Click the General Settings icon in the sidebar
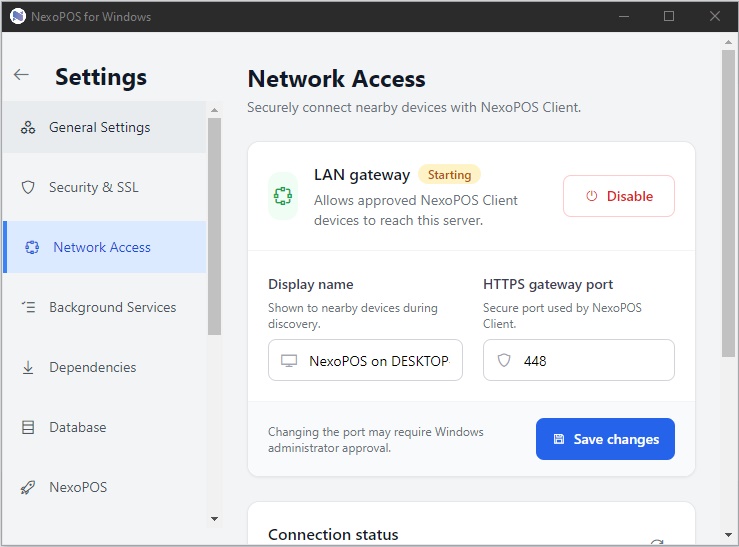Viewport: 739px width, 547px height. click(28, 127)
